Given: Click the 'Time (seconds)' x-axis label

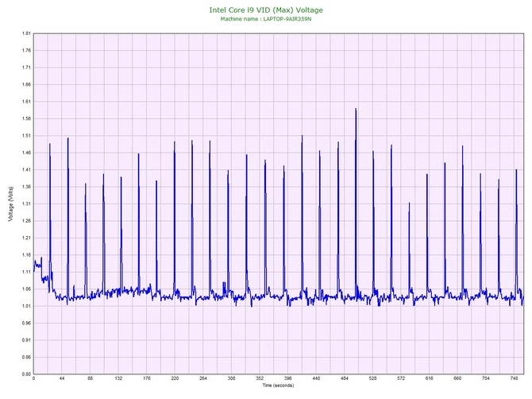Looking at the screenshot, I should (x=278, y=385).
